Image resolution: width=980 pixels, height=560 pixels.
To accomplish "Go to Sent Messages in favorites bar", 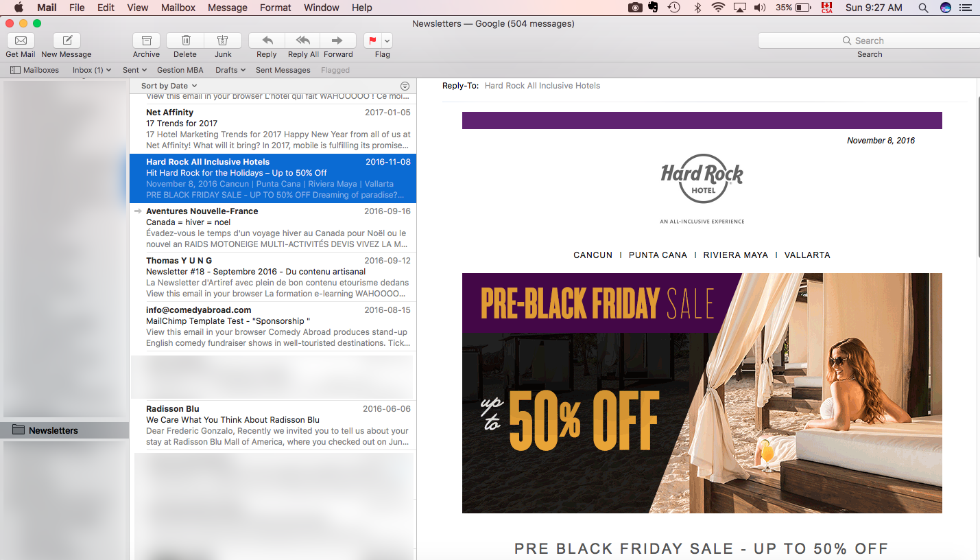I will [x=283, y=70].
